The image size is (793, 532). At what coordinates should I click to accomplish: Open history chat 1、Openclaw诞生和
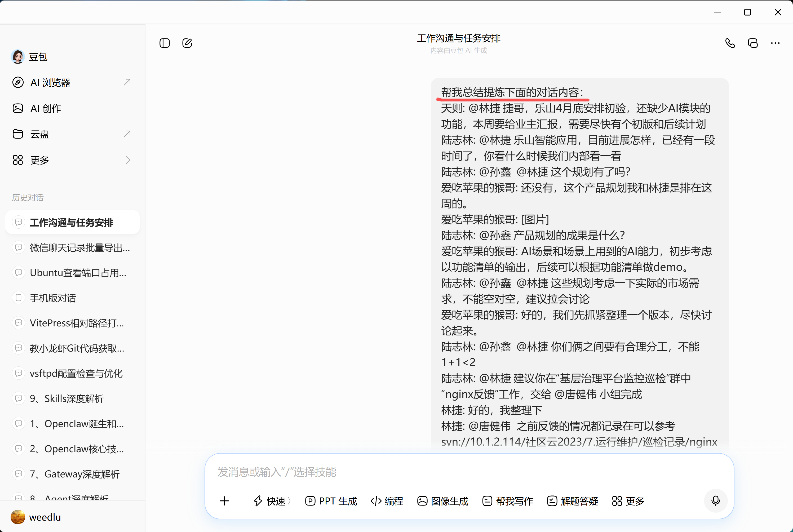tap(72, 424)
